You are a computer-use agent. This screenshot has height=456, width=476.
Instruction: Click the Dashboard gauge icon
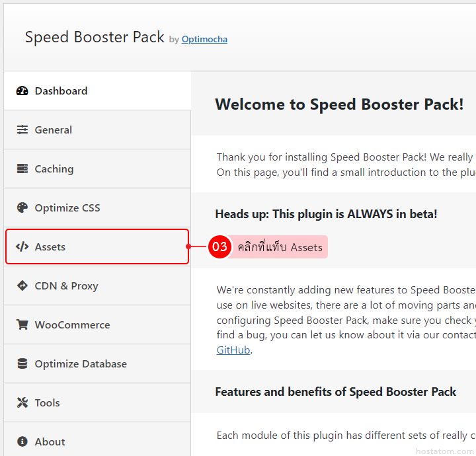[x=22, y=91]
